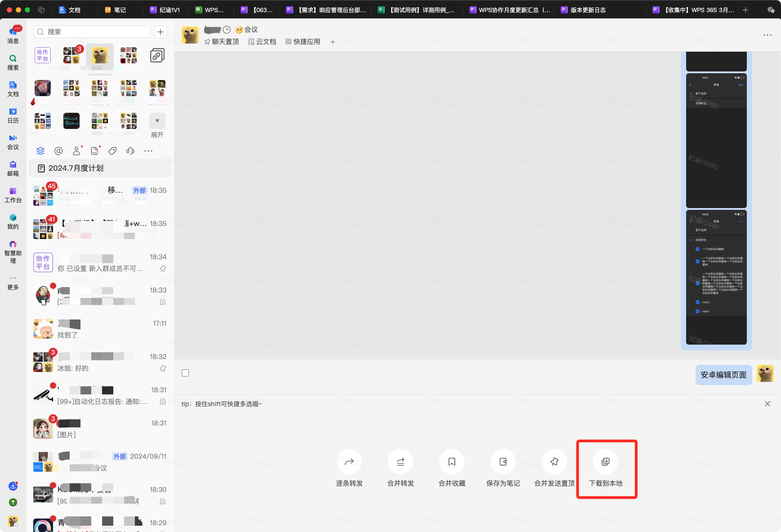Image resolution: width=781 pixels, height=532 pixels.
Task: Click the 逐条转发 forward icon
Action: [349, 462]
